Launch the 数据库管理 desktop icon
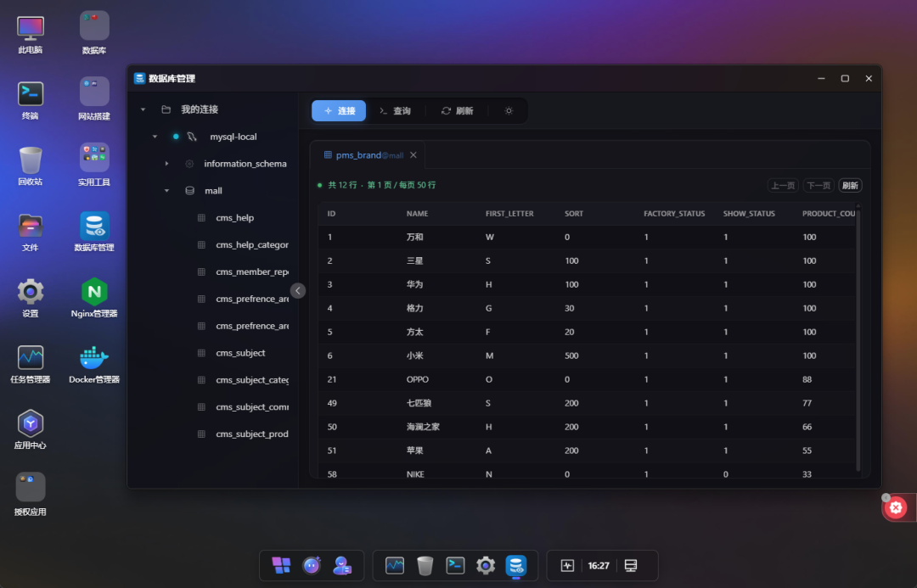 click(94, 232)
